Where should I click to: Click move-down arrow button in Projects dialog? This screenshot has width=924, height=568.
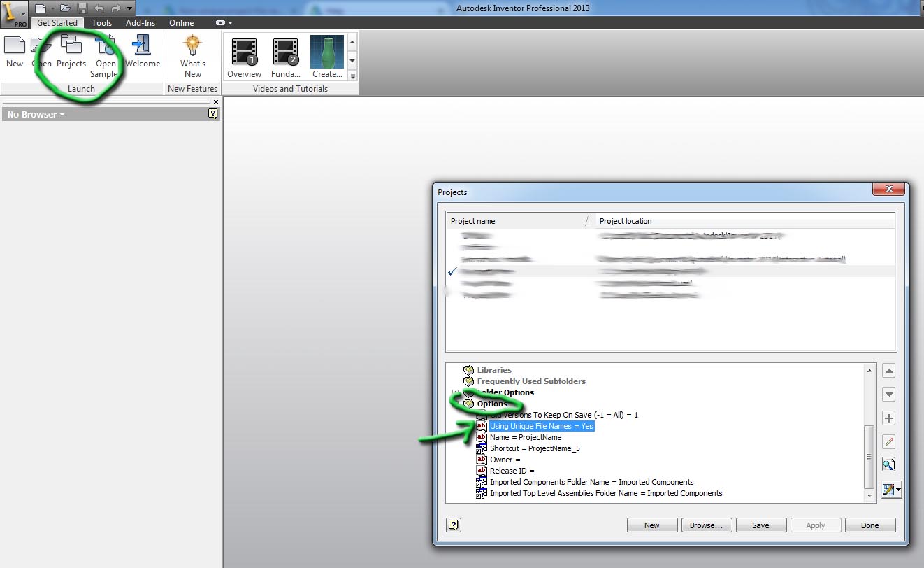click(x=889, y=395)
